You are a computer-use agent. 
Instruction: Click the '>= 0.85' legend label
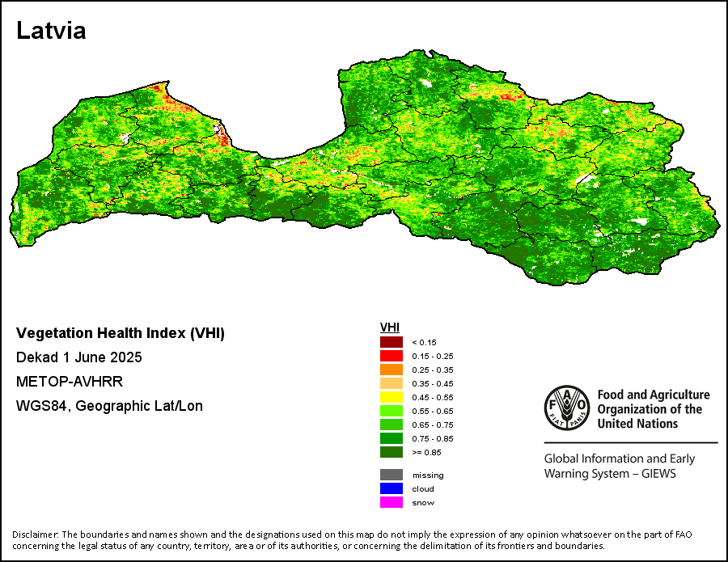point(426,453)
